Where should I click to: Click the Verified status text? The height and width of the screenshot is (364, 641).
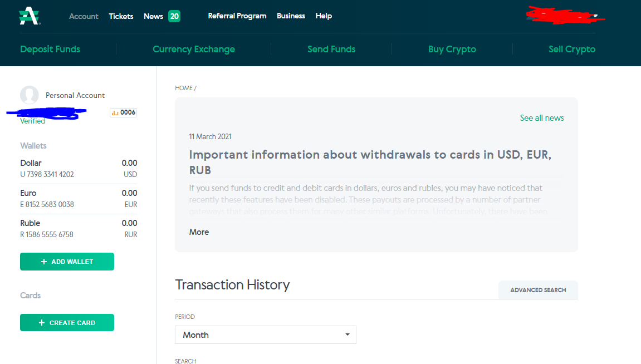click(x=33, y=121)
